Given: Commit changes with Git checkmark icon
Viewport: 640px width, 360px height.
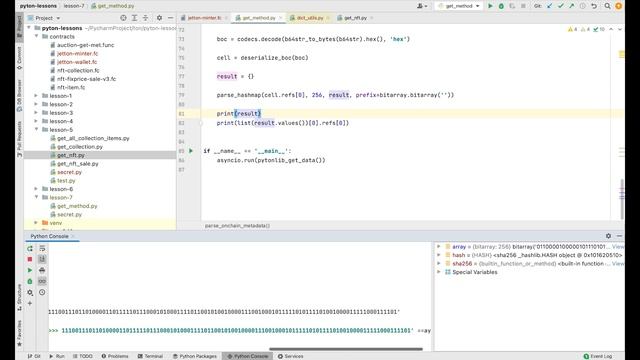Looking at the screenshot, I should (x=560, y=6).
